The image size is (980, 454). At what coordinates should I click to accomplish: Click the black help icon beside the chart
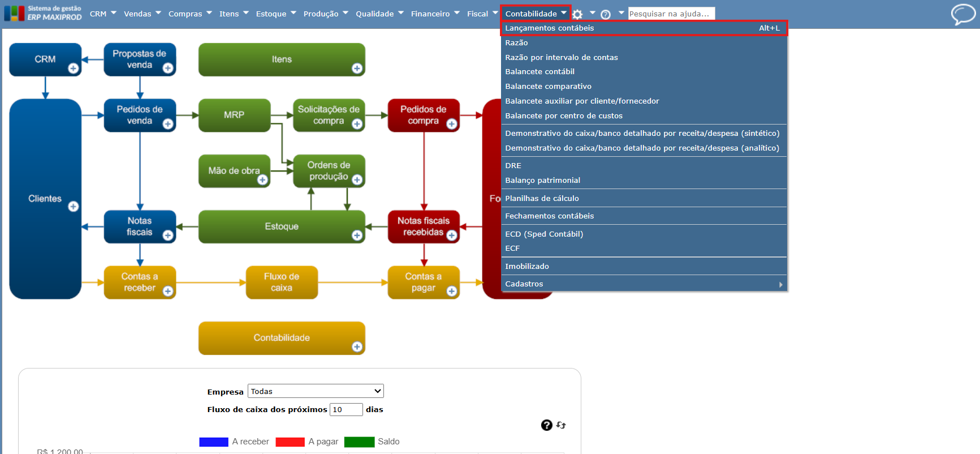546,425
